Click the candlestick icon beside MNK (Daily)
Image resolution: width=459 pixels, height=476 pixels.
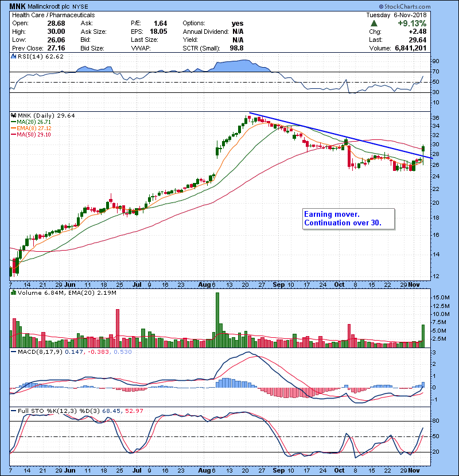[13, 115]
